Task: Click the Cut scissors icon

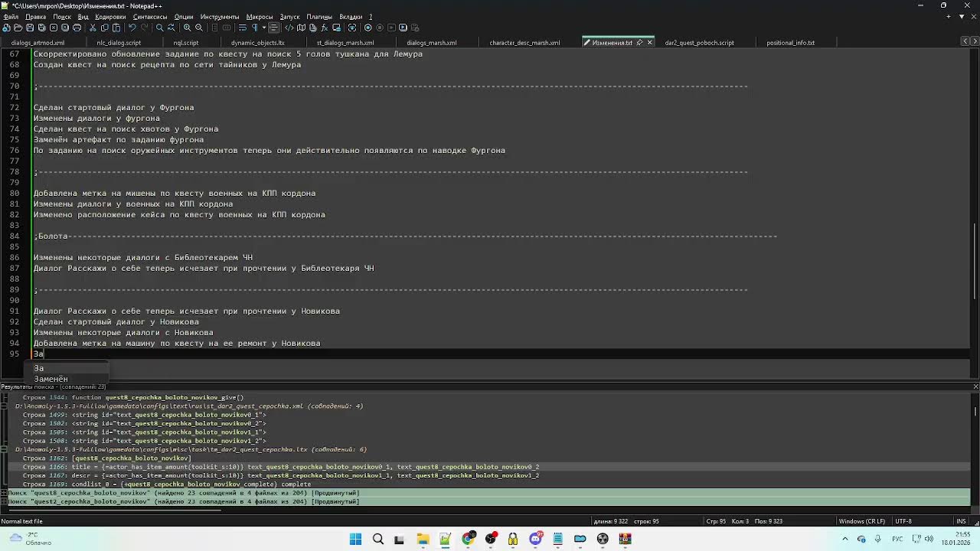Action: (93, 28)
